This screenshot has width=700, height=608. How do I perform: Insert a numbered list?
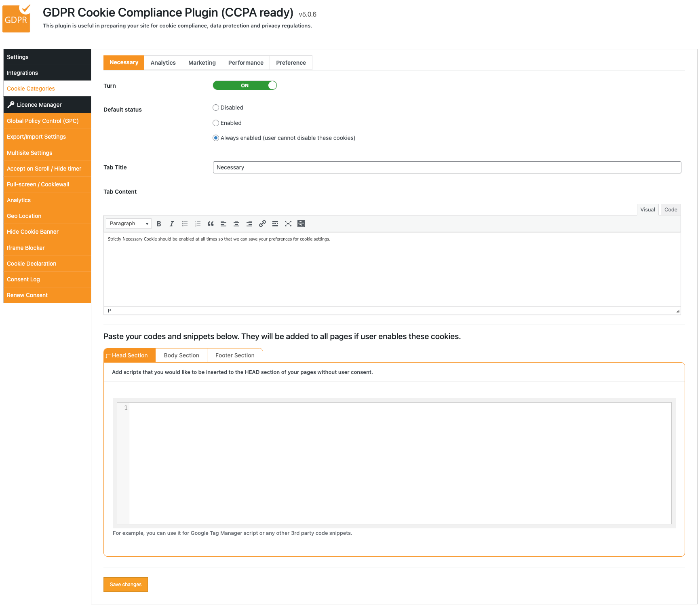click(198, 224)
